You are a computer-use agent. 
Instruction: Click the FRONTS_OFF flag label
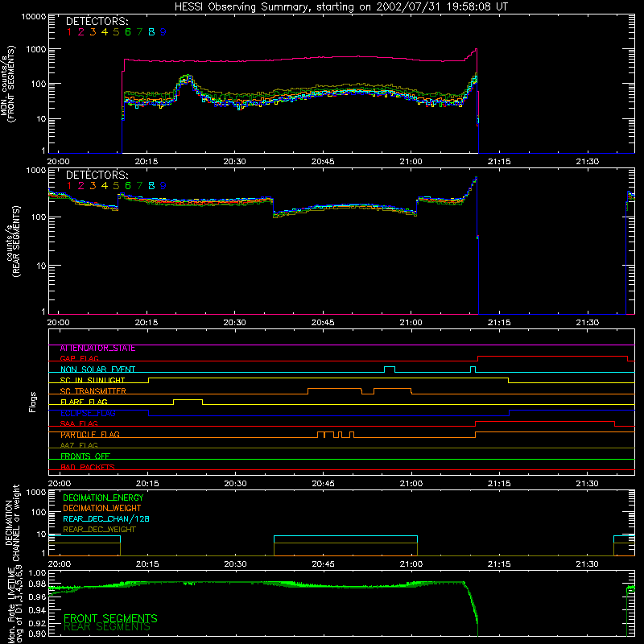(x=85, y=456)
